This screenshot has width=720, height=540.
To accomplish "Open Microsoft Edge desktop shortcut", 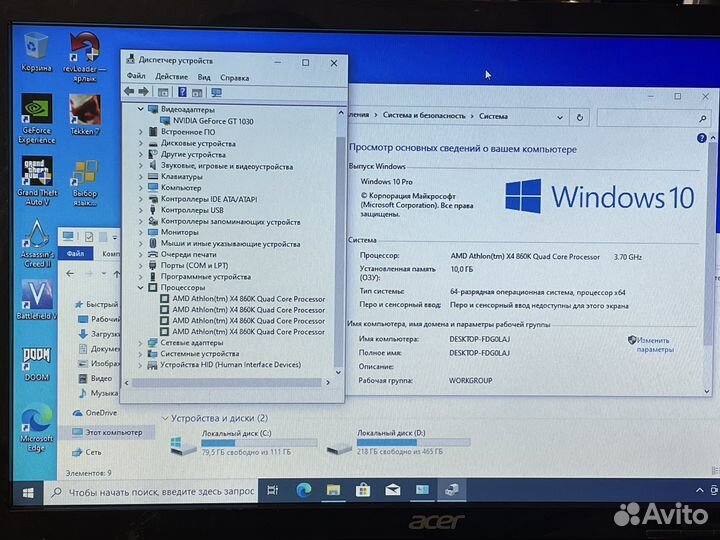I will tap(37, 428).
